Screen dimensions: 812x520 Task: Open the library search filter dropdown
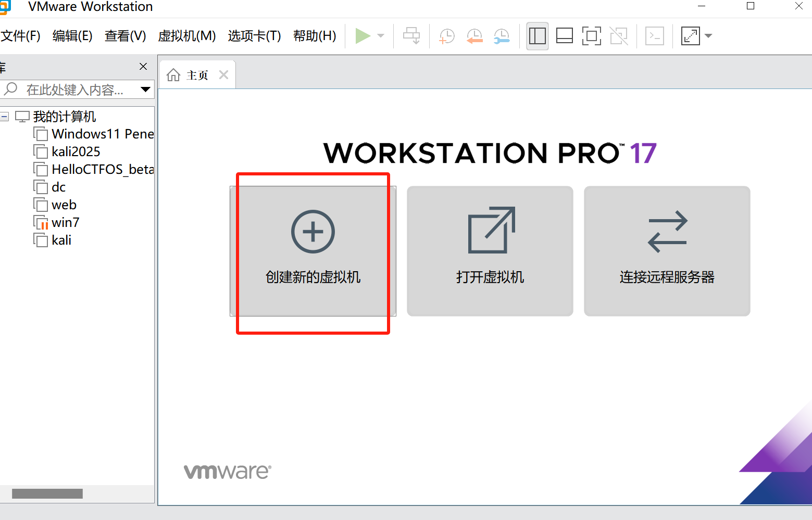[x=145, y=89]
